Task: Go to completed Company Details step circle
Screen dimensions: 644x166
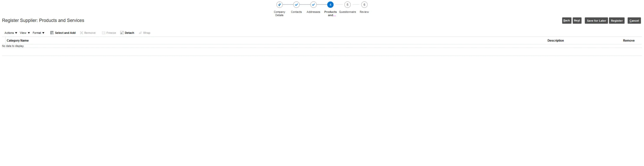Action: click(279, 5)
